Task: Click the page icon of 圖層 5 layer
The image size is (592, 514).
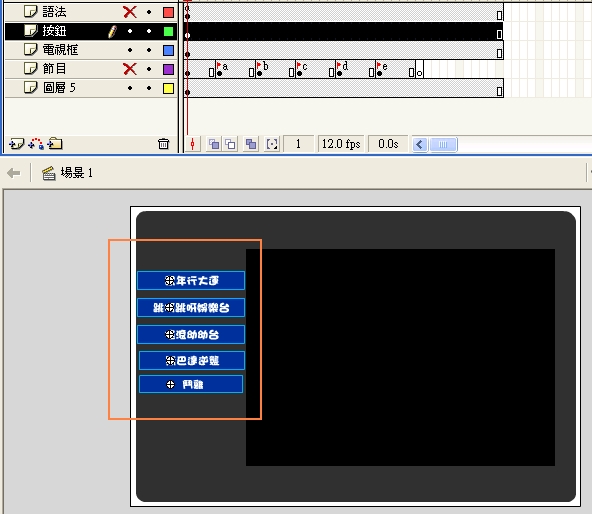Action: coord(31,88)
